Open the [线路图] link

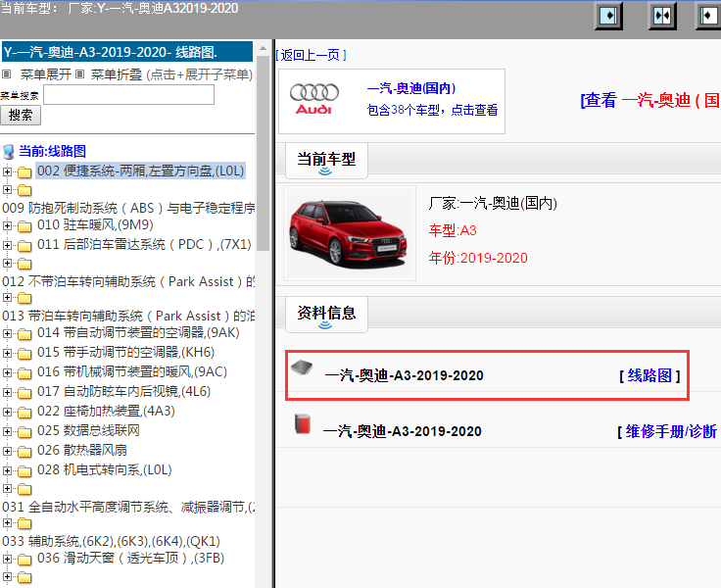[649, 375]
